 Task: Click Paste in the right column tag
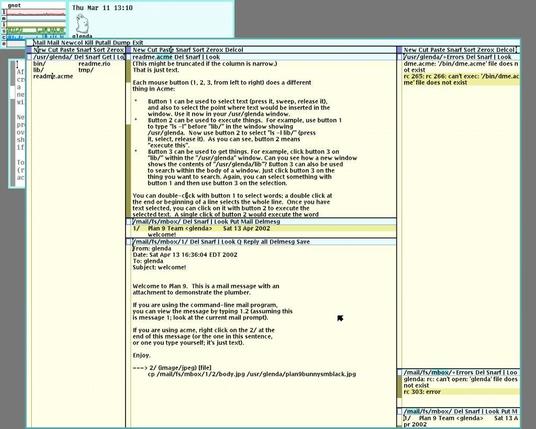(437, 50)
